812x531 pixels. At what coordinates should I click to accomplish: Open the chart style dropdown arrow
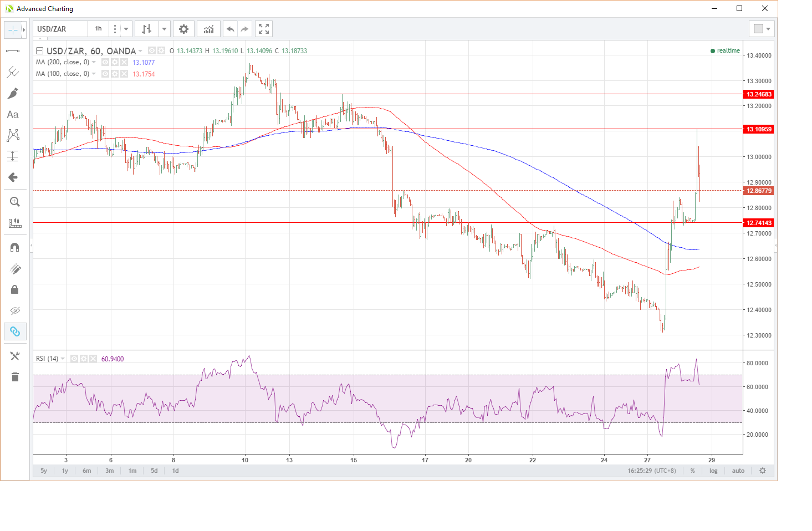[x=165, y=29]
